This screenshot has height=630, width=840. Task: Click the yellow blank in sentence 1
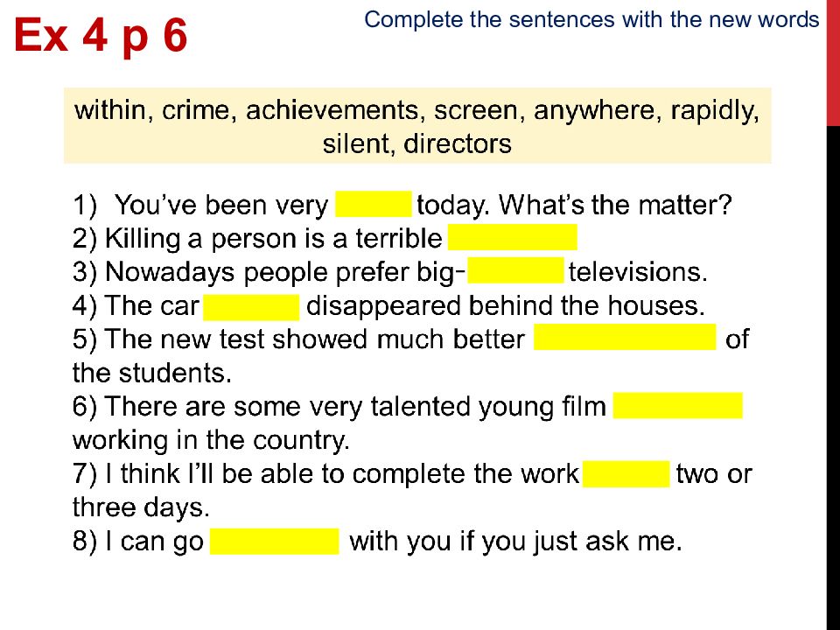click(x=374, y=204)
